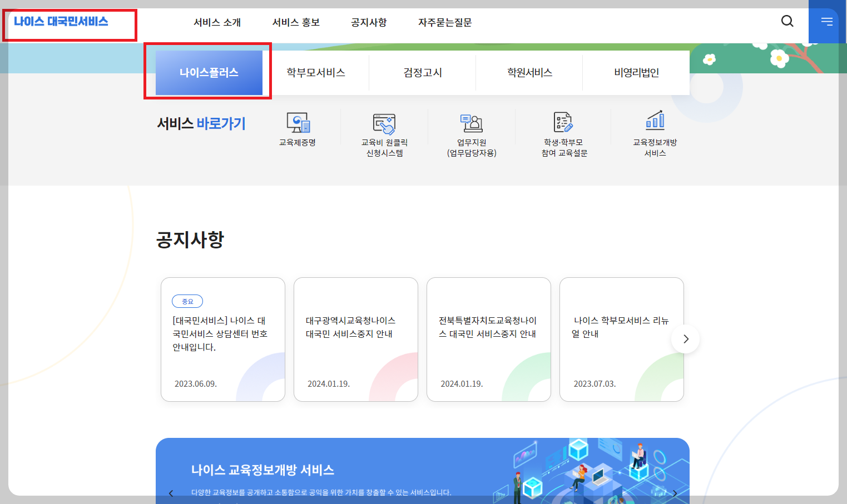
Task: Click the banner's right navigation arrow
Action: tap(675, 493)
